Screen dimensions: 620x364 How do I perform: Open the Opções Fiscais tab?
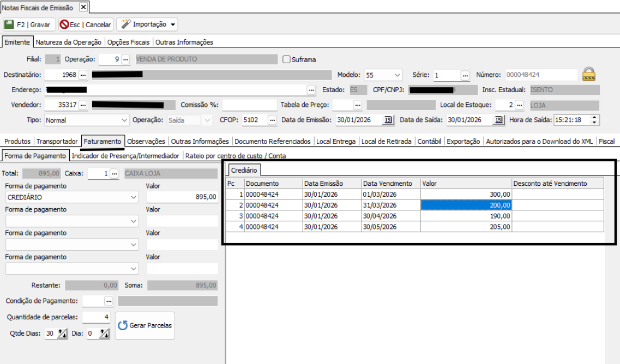pyautogui.click(x=128, y=42)
